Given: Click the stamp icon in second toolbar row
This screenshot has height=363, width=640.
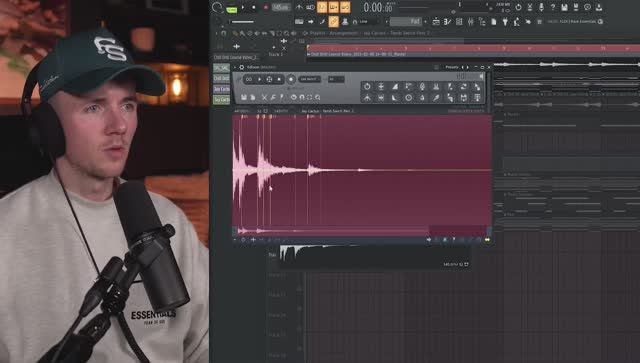Looking at the screenshot, I should pos(345,22).
